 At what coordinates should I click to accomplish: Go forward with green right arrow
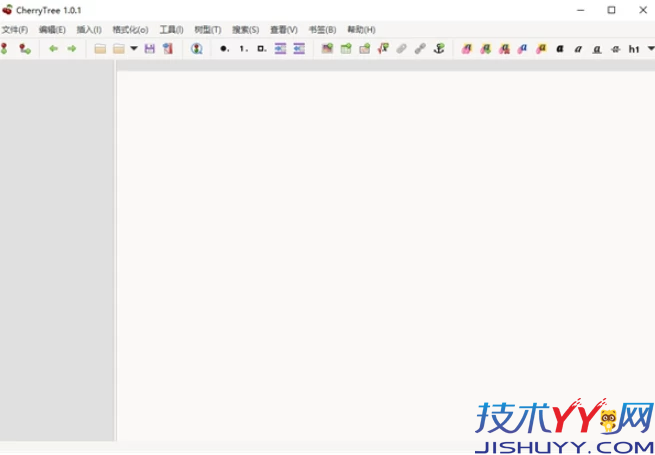pos(72,49)
